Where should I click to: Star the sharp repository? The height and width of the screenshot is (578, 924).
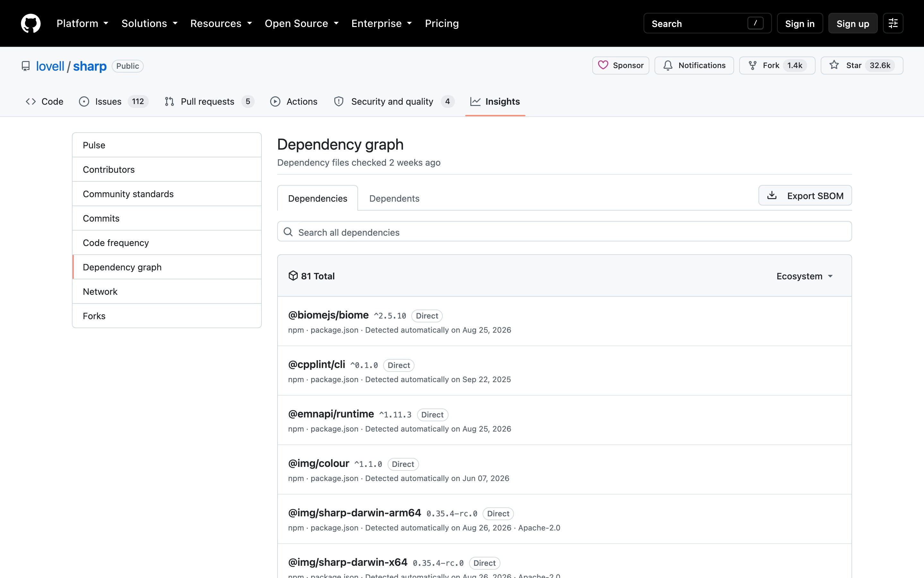coord(861,66)
